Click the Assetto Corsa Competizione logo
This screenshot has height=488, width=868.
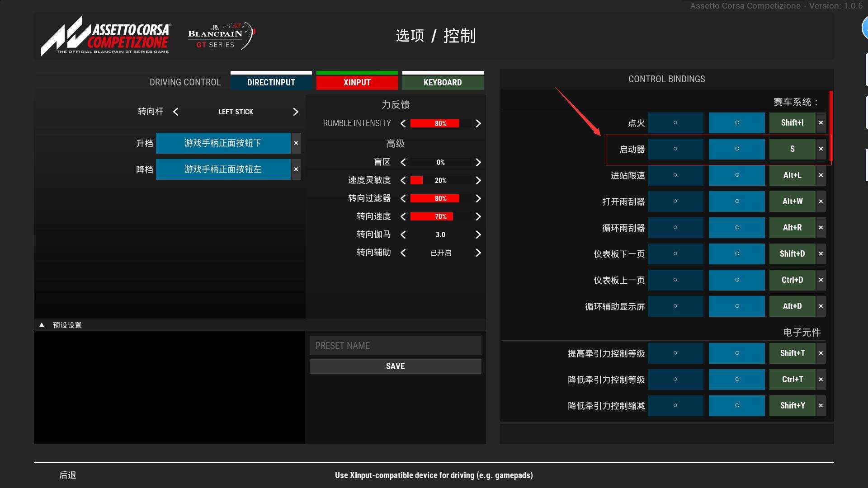(x=106, y=36)
